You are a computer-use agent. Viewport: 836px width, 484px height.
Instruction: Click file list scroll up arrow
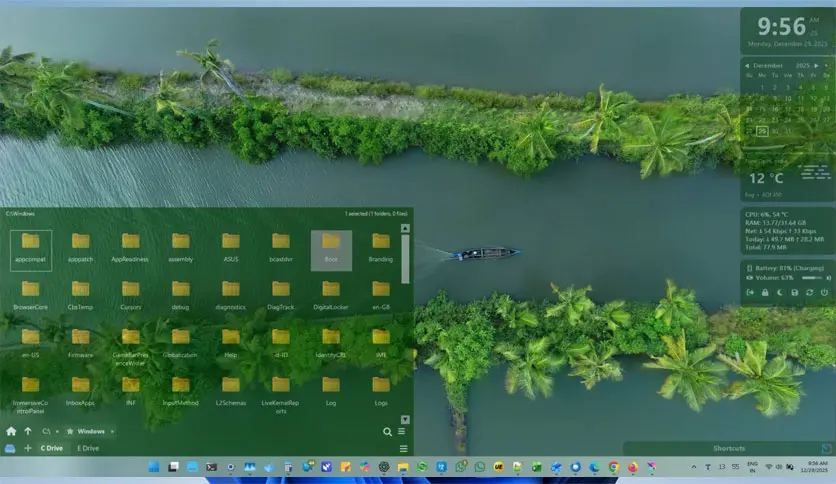pos(405,228)
